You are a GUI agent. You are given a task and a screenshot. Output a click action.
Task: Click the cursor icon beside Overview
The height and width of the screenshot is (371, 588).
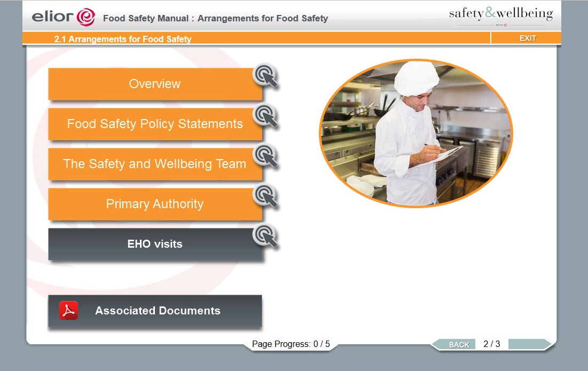point(265,76)
